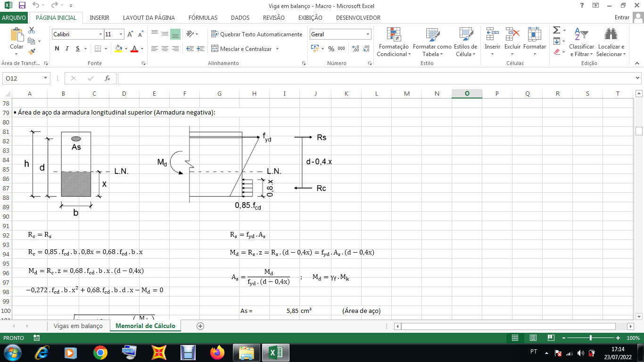This screenshot has width=644, height=362.
Task: Click the Save diskette icon
Action: (x=22, y=5)
